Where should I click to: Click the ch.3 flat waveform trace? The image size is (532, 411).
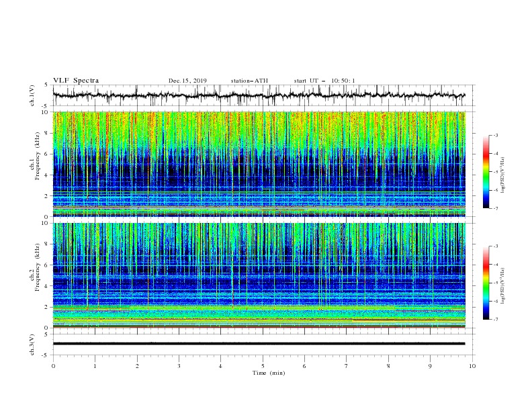(259, 344)
